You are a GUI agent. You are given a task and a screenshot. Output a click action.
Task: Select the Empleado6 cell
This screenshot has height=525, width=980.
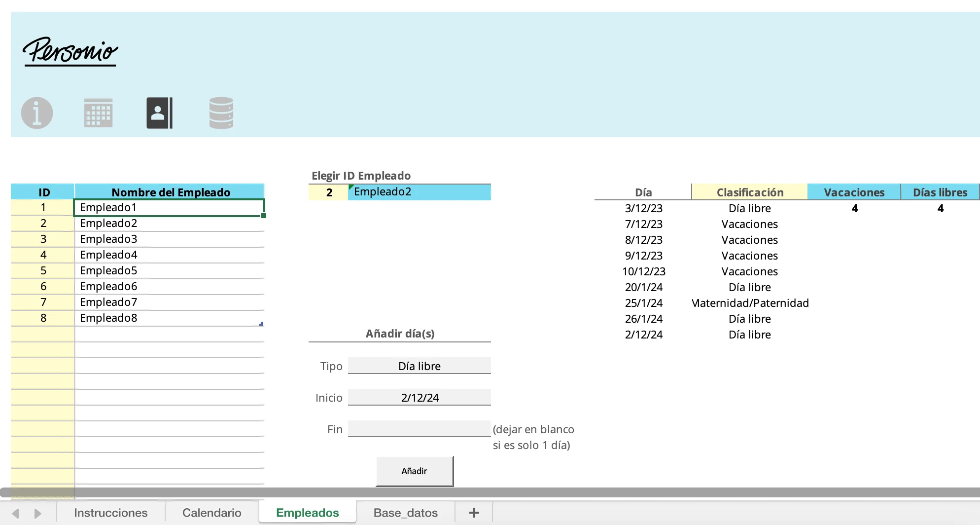pyautogui.click(x=169, y=287)
